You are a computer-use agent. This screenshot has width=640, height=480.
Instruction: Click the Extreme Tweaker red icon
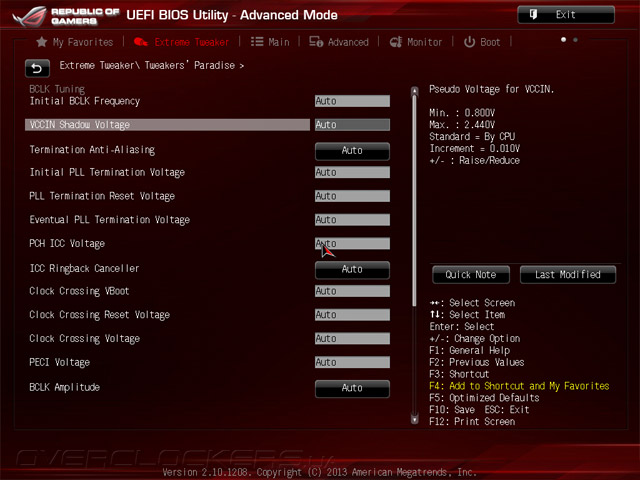[x=141, y=42]
